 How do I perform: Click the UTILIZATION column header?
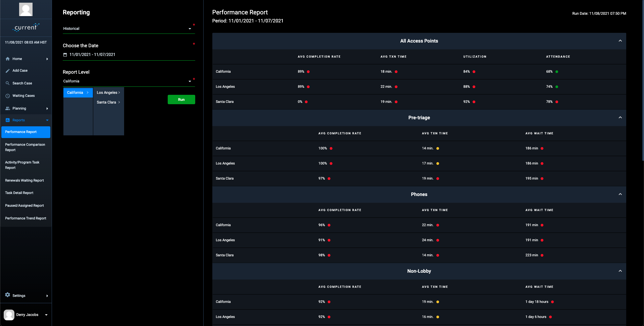pyautogui.click(x=475, y=57)
